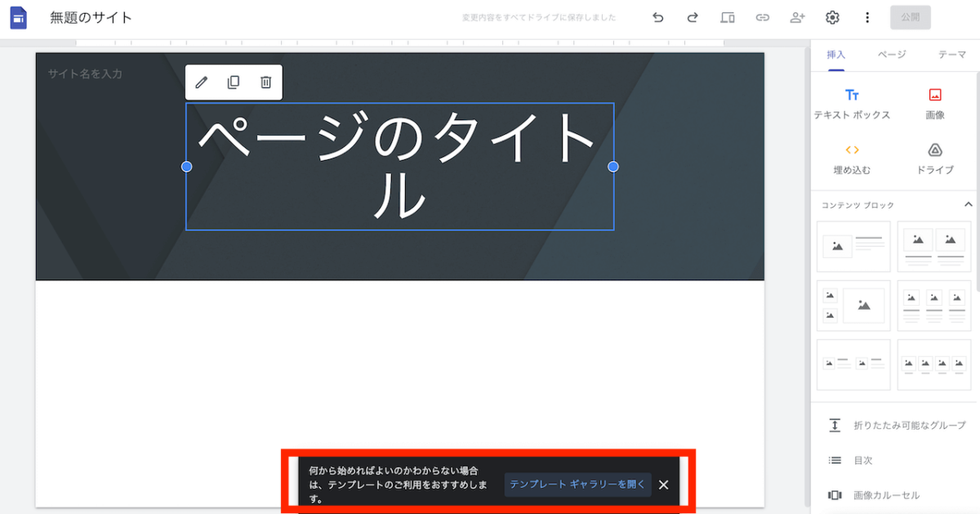The height and width of the screenshot is (514, 980).
Task: Collapse the コンテンツ ブロック section
Action: click(968, 204)
